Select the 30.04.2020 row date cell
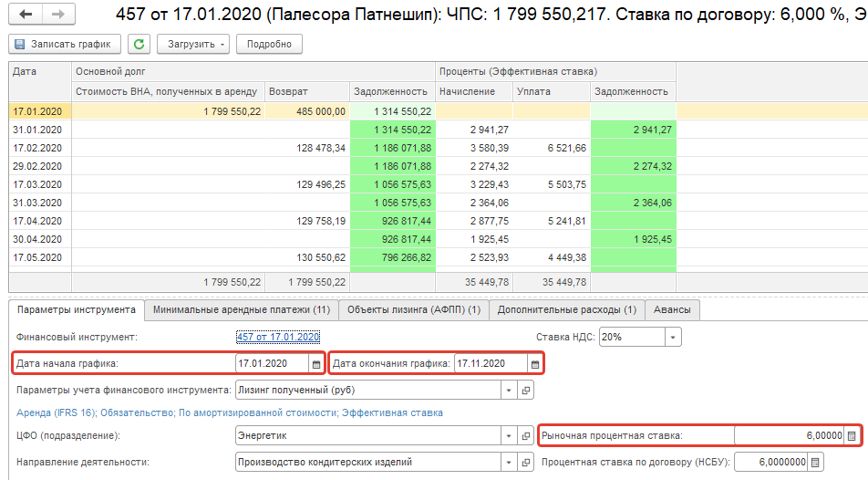 coord(40,239)
